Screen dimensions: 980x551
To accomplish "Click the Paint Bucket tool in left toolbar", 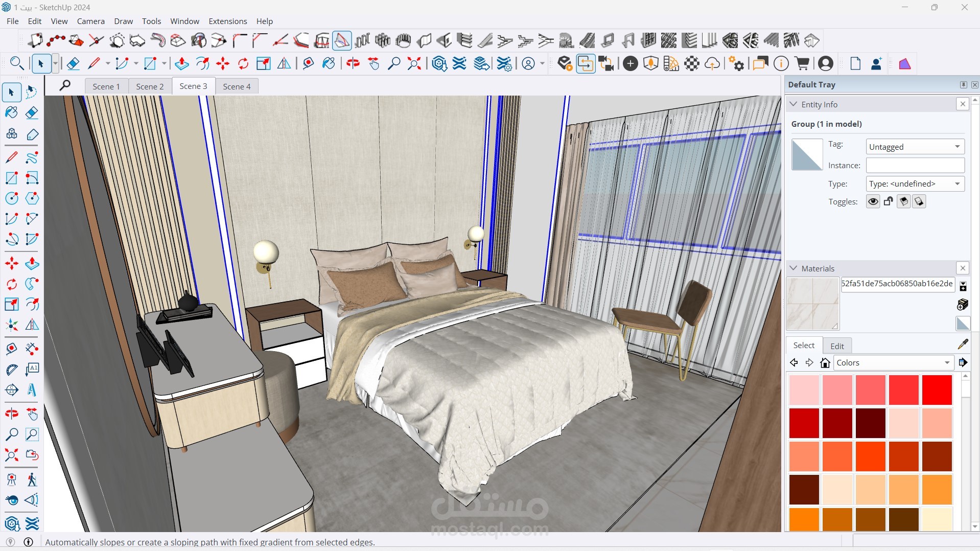I will (x=11, y=112).
